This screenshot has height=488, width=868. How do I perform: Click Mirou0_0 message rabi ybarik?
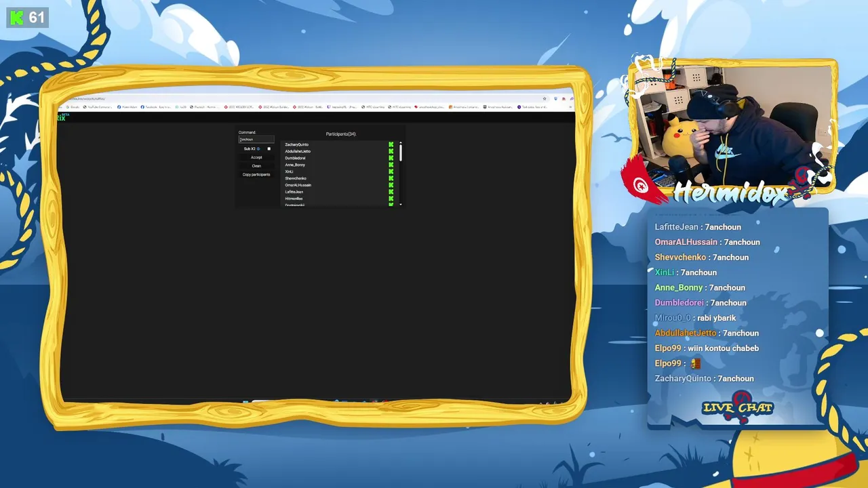pyautogui.click(x=695, y=318)
